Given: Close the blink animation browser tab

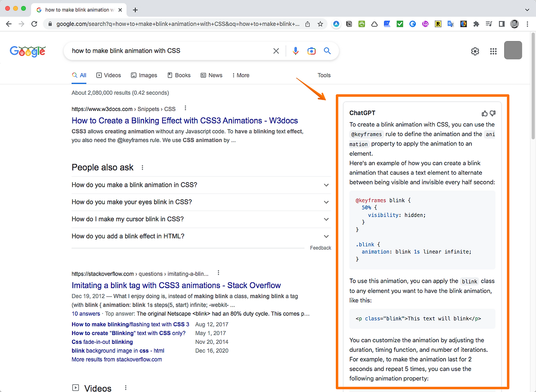Looking at the screenshot, I should (x=120, y=10).
